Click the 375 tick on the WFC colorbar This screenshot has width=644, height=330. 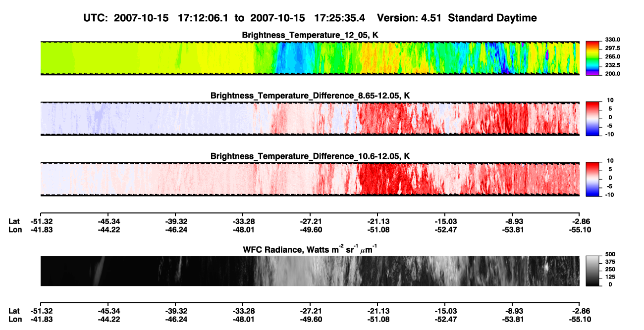click(609, 262)
